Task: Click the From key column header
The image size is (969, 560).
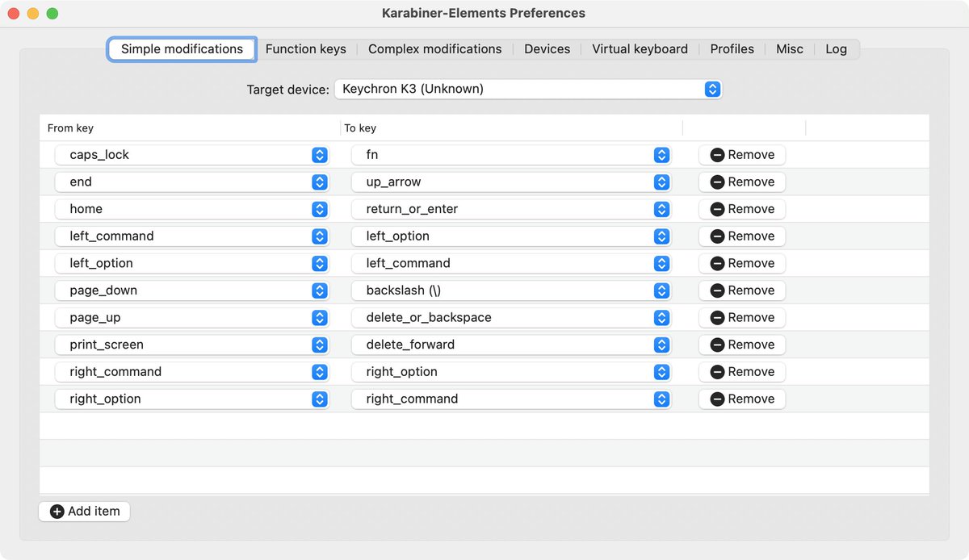Action: point(191,127)
